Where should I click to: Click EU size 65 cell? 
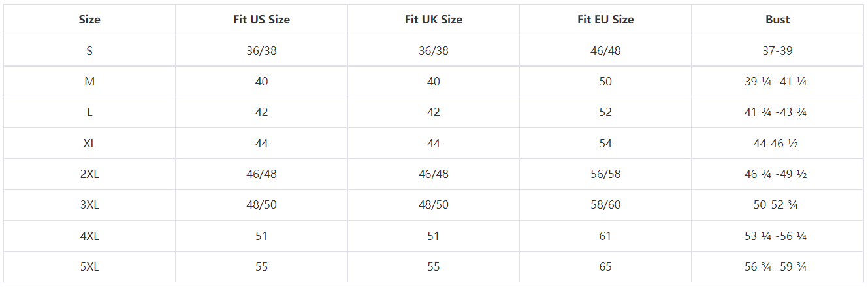(605, 267)
